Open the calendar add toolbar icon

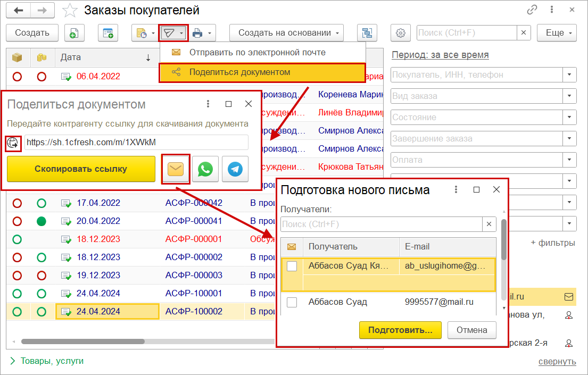108,33
